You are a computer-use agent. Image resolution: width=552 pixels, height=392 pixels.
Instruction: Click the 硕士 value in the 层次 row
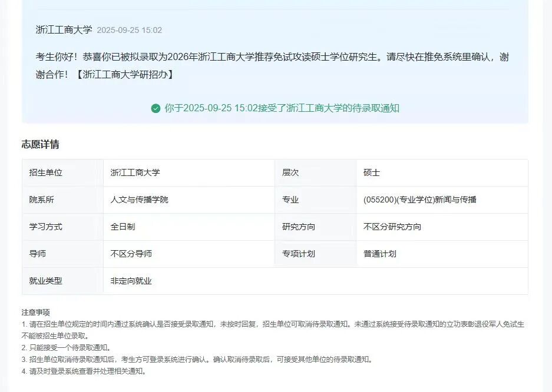pos(372,173)
